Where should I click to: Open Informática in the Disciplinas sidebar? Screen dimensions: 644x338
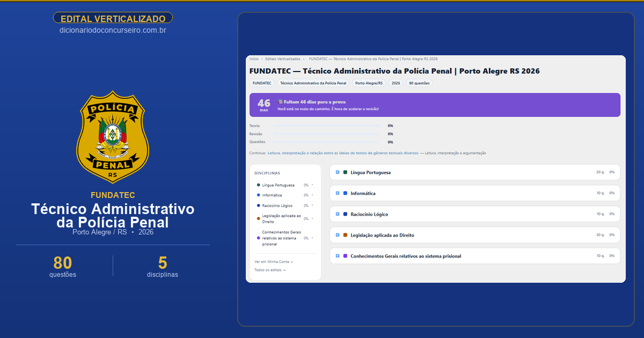pos(272,195)
